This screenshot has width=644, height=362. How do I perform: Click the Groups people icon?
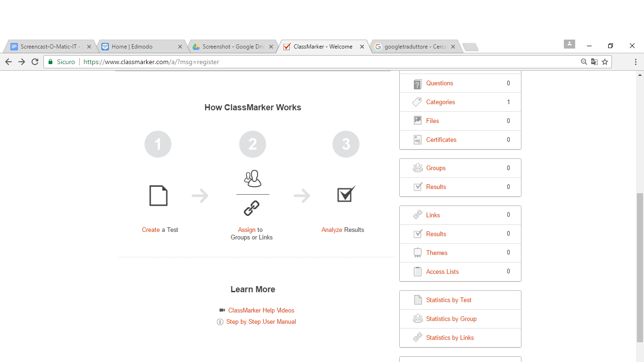[x=418, y=168]
